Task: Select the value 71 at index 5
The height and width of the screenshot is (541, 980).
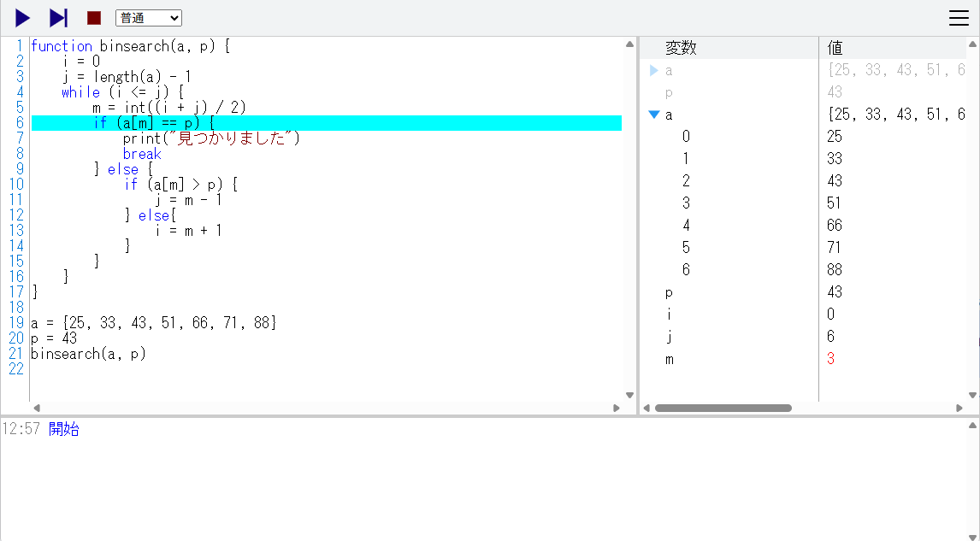Action: coord(834,247)
